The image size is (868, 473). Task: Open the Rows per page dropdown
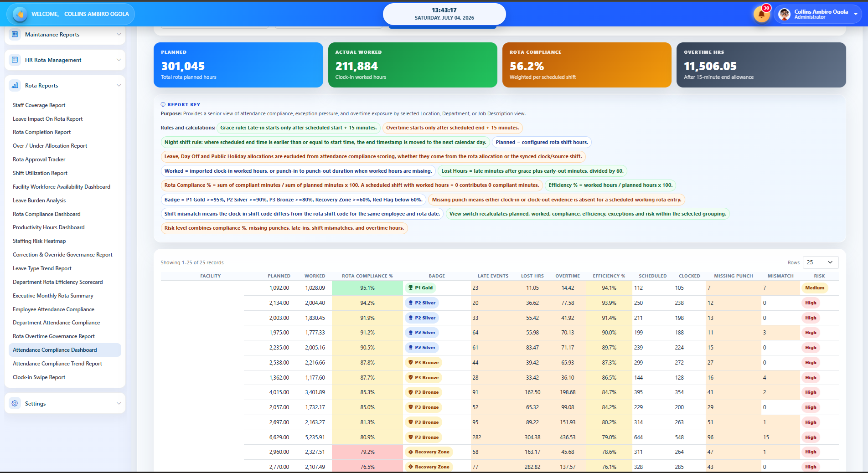(x=820, y=262)
